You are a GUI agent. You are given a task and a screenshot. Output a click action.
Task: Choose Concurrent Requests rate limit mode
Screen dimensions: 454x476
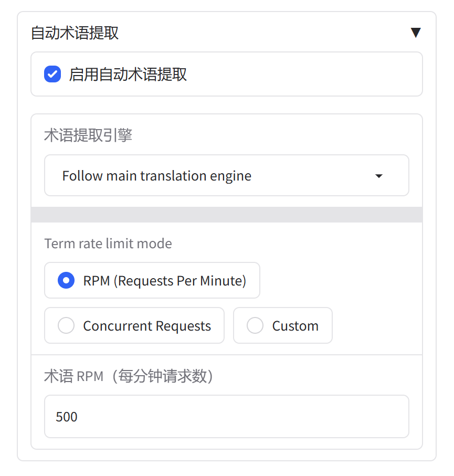[66, 325]
